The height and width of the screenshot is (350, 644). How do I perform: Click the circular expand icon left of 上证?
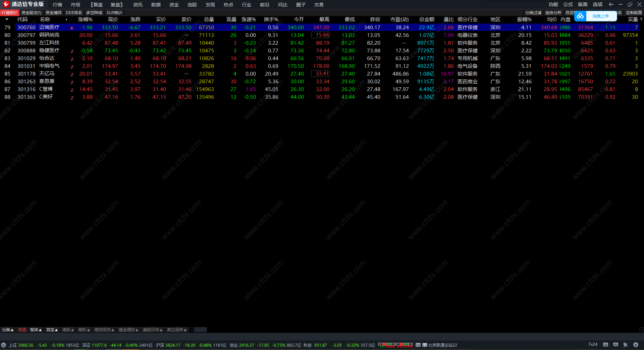(3, 345)
